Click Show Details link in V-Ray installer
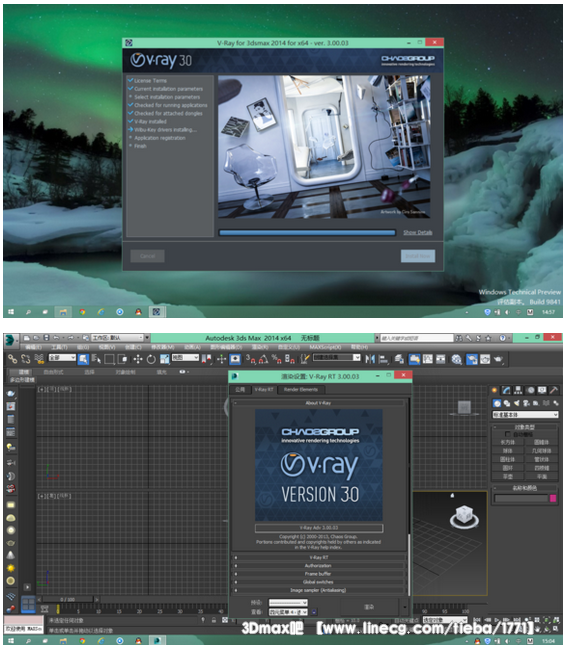 [417, 232]
